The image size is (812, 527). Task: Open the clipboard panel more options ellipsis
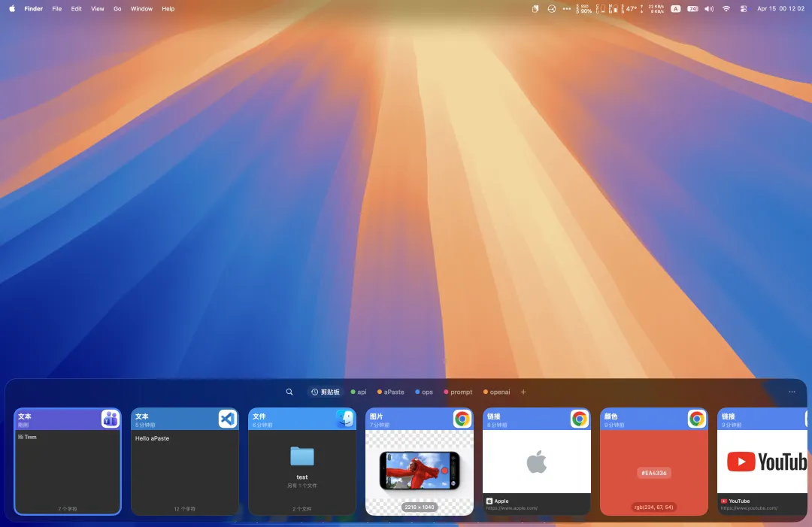(x=792, y=392)
